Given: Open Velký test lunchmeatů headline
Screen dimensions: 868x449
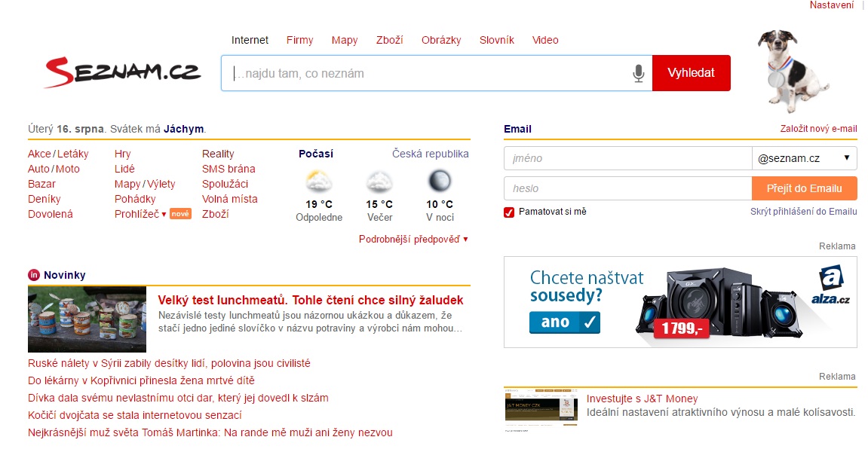Looking at the screenshot, I should point(311,301).
